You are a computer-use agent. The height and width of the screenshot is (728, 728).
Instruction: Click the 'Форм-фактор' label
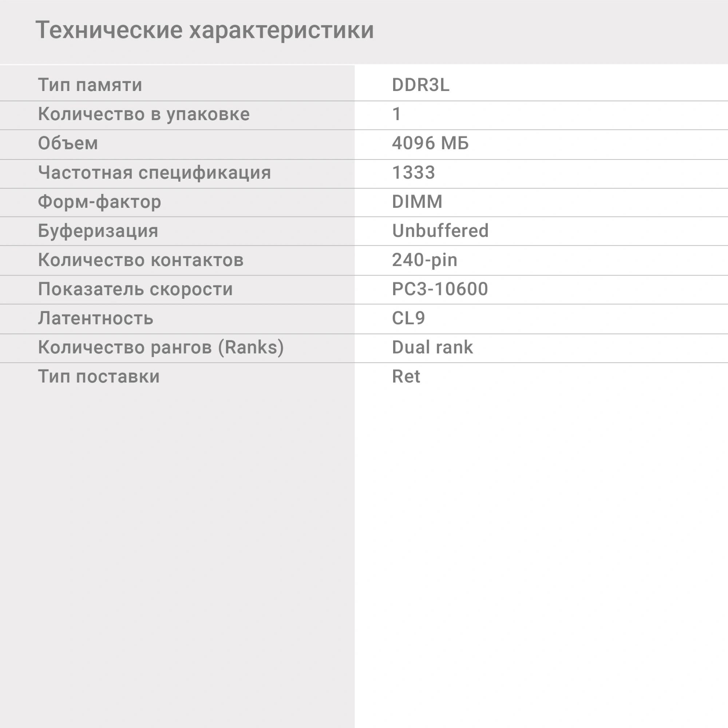click(x=99, y=202)
